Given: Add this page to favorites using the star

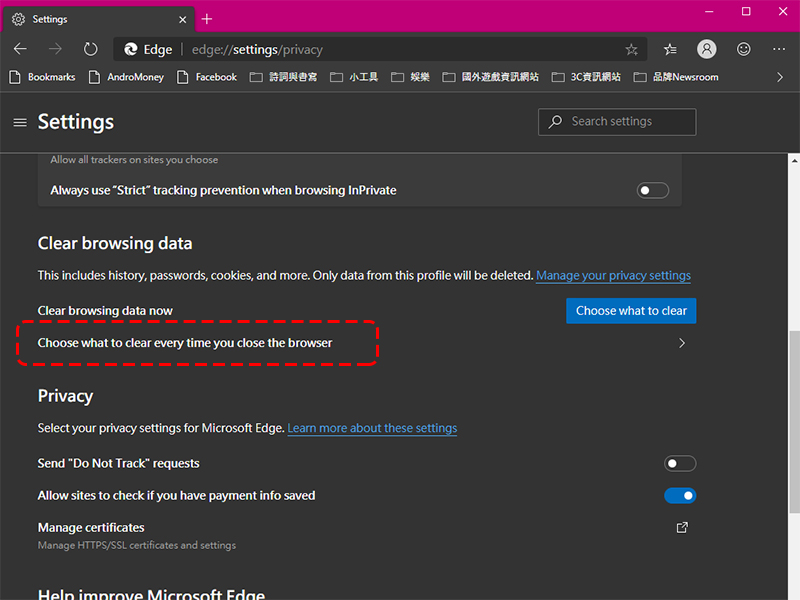Looking at the screenshot, I should pos(632,49).
